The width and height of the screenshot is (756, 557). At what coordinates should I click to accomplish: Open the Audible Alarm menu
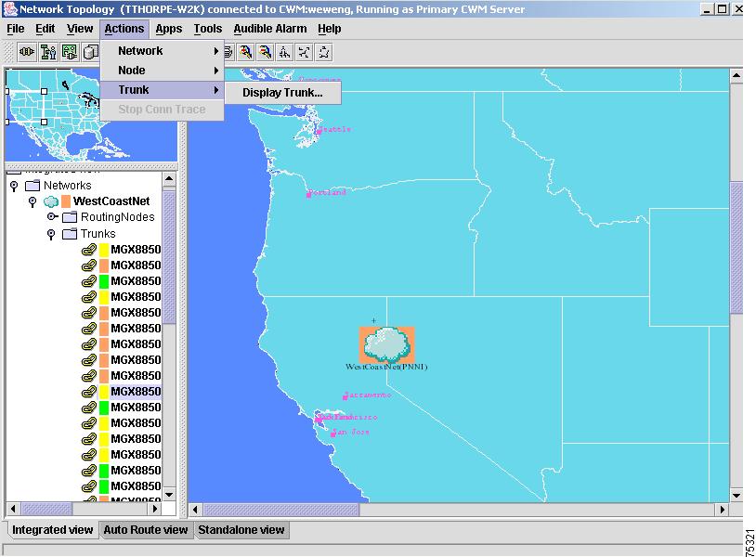(x=270, y=29)
